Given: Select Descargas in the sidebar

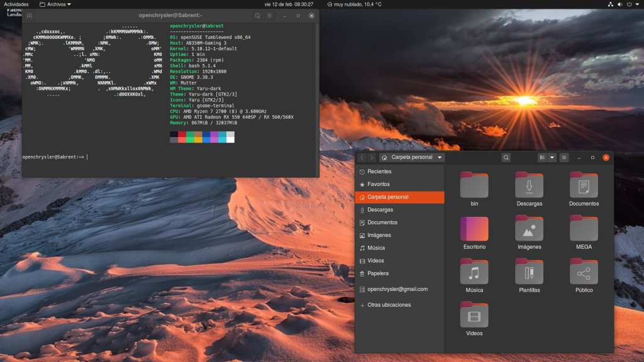Looking at the screenshot, I should (x=380, y=210).
